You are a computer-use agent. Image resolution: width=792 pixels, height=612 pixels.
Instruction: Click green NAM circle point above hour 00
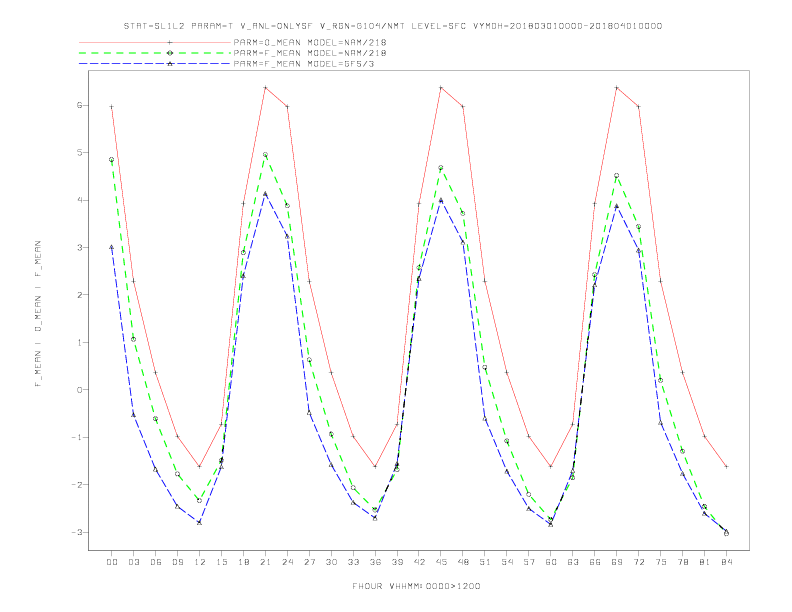click(x=112, y=160)
